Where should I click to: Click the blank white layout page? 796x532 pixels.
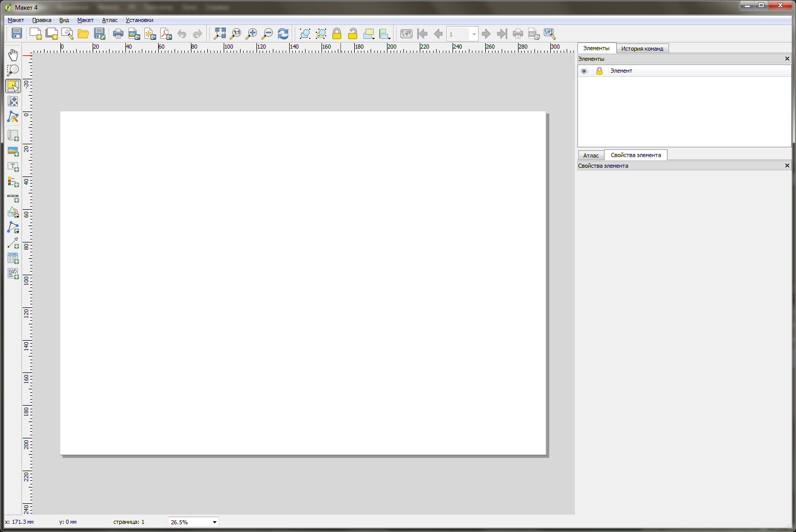303,282
